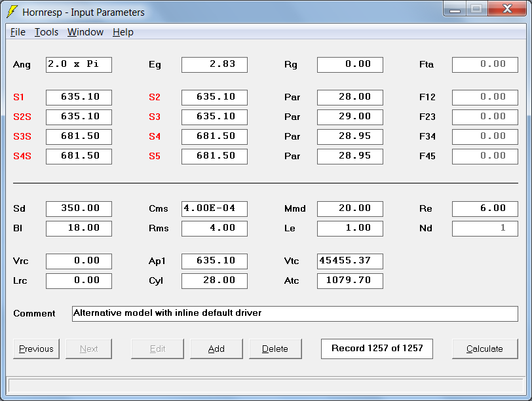532x401 pixels.
Task: Click the S3S value field
Action: (79, 137)
